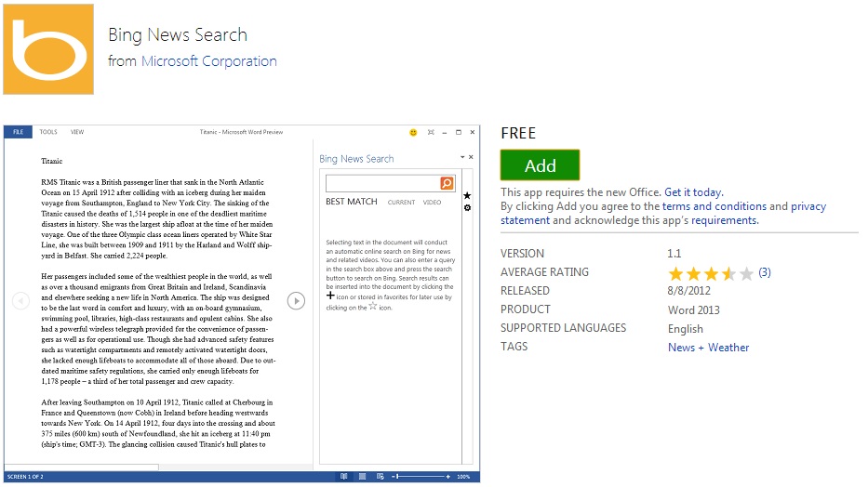Open favorites via the black star icon
Viewport: 868px width, 487px height.
tap(467, 196)
